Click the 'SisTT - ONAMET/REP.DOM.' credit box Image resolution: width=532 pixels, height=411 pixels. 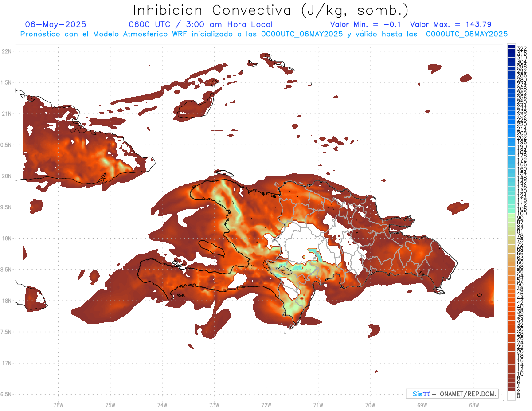452,394
